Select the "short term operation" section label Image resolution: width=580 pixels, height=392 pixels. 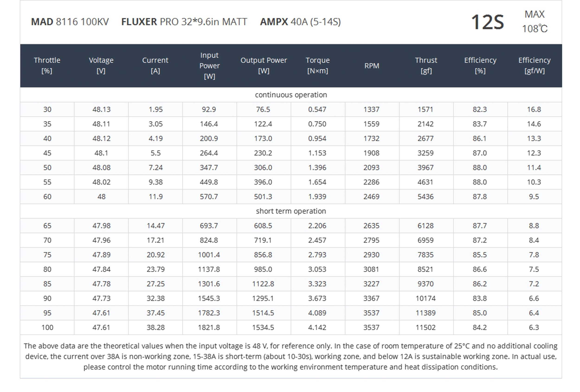coord(291,211)
